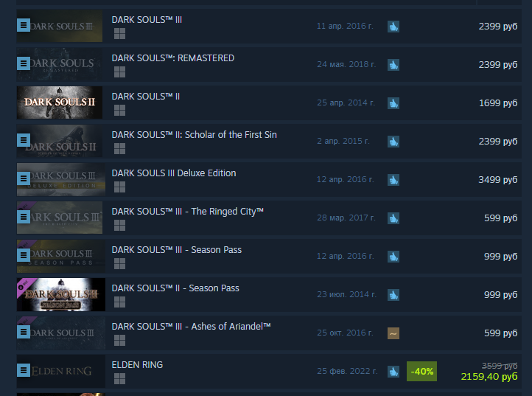
Task: Open DARK SOULS: REMASTERED title link
Action: [x=172, y=58]
